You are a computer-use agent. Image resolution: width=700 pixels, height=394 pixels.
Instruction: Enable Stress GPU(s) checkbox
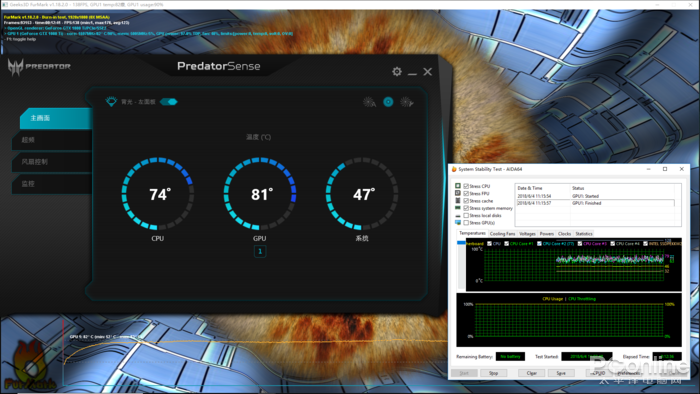point(466,223)
